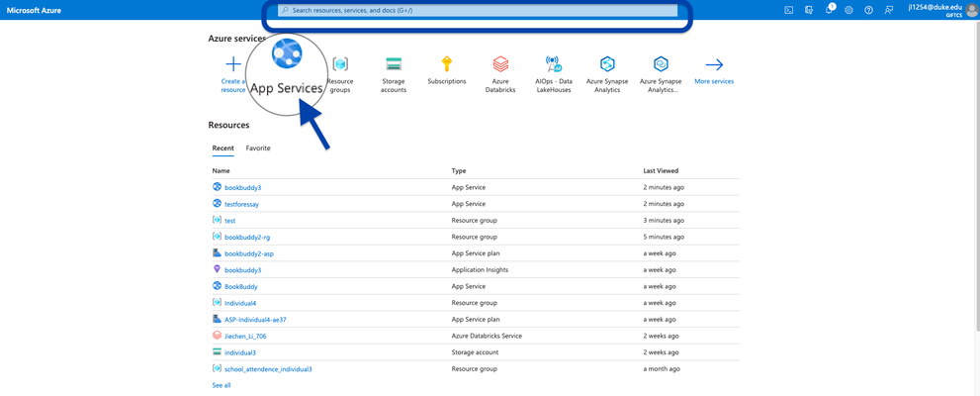This screenshot has height=396, width=980.
Task: Open the Azure Synapse Analytics... truncated service icon
Action: point(661,63)
